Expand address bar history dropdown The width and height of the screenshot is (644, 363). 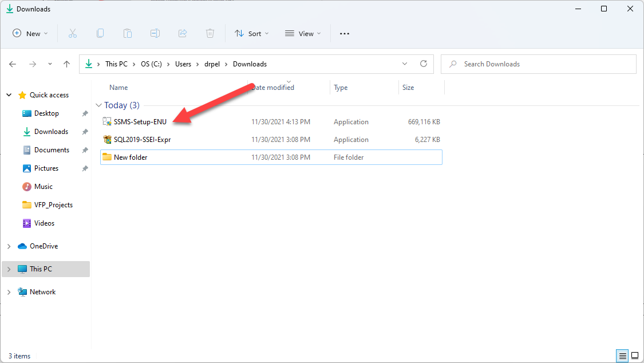click(405, 64)
